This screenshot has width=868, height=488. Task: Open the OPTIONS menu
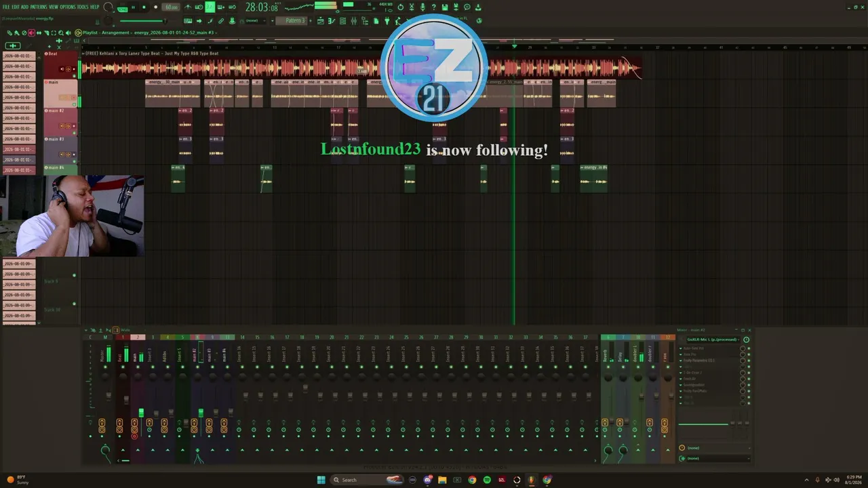[68, 7]
